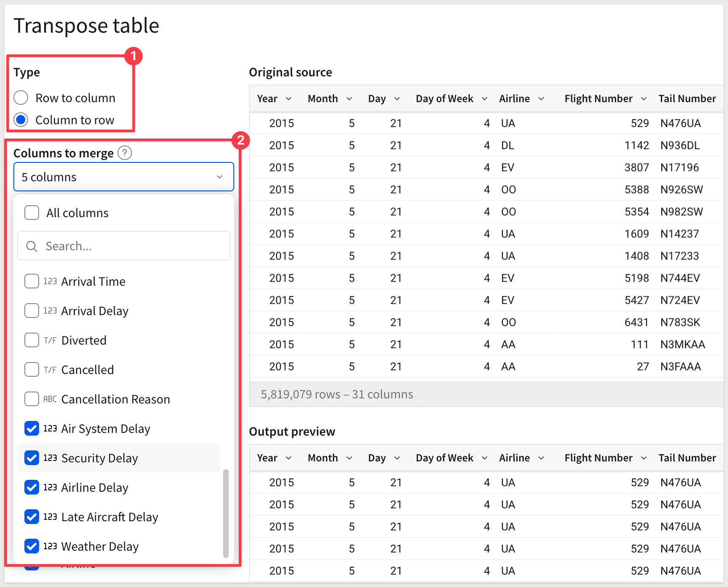
Task: Click the ABC type icon beside Cancellation Reason
Action: (50, 399)
